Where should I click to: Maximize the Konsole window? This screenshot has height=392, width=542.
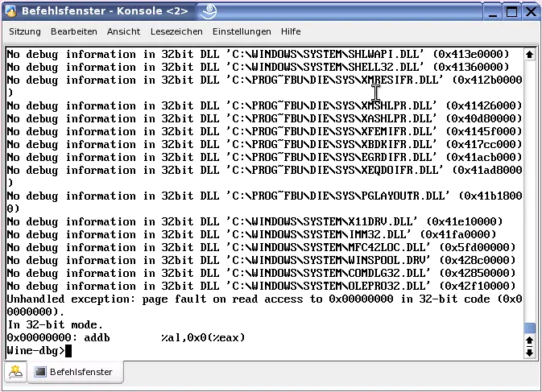click(512, 12)
